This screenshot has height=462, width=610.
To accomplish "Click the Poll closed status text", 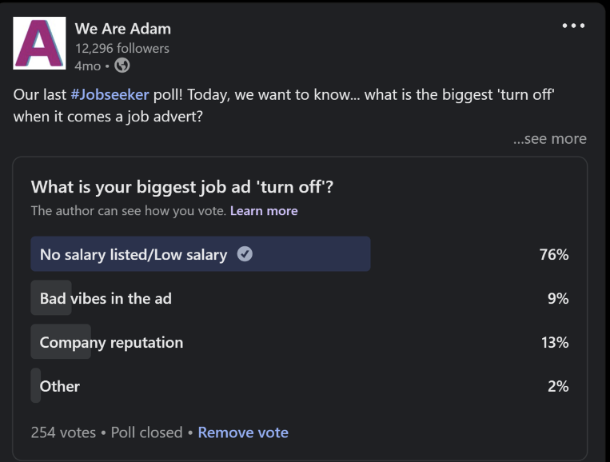I will 144,433.
